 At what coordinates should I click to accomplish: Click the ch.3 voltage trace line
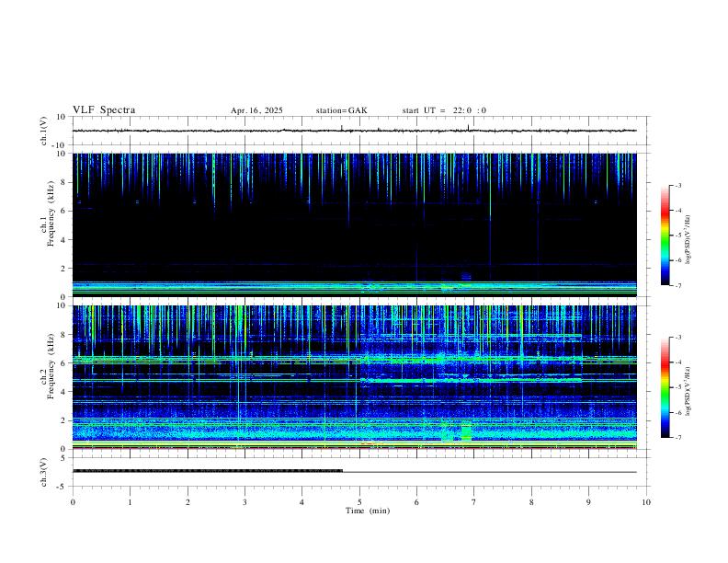pyautogui.click(x=354, y=472)
